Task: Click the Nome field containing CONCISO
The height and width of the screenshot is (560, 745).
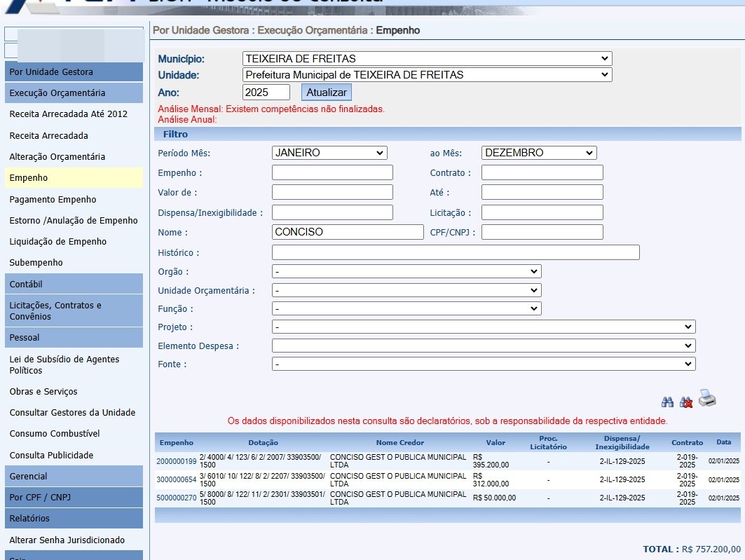Action: [x=348, y=232]
